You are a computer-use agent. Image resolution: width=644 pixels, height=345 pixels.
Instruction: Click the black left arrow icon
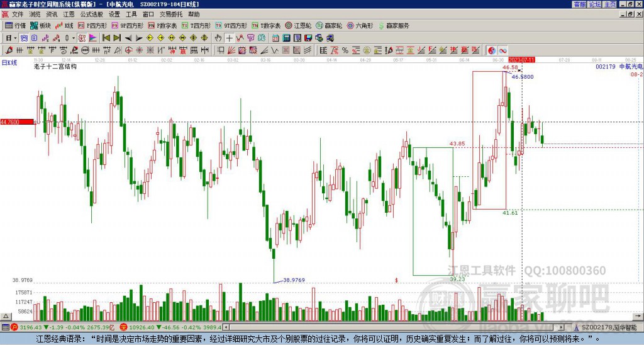coord(128,38)
